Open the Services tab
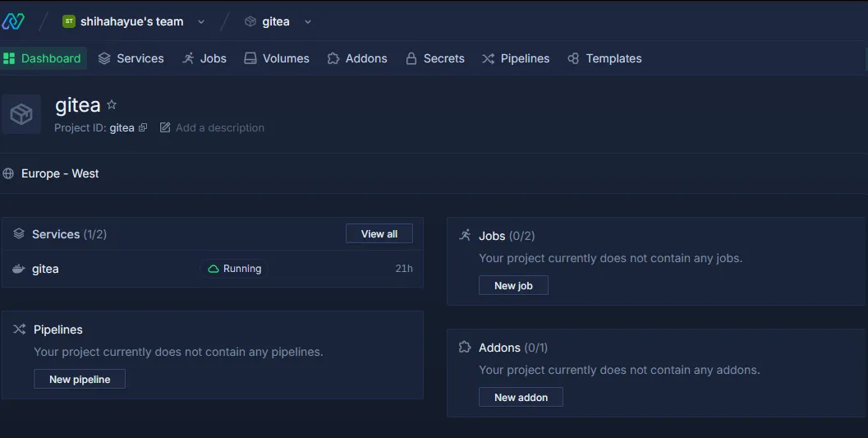Image resolution: width=868 pixels, height=438 pixels. tap(131, 58)
